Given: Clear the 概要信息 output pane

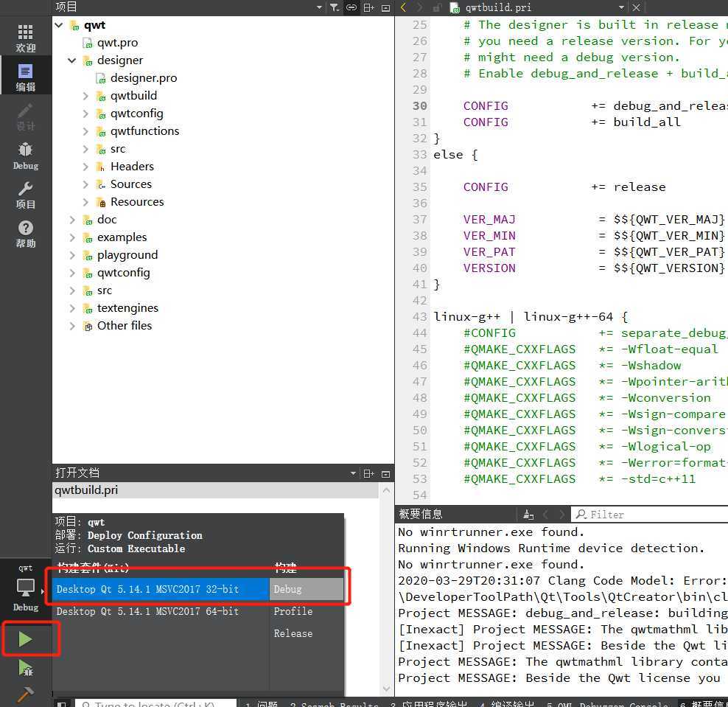Looking at the screenshot, I should [528, 515].
